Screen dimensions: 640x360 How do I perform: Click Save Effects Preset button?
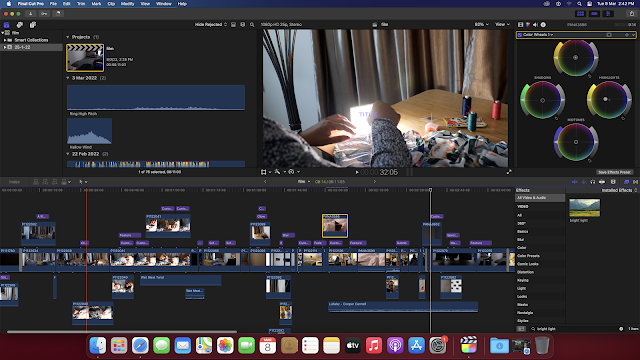(614, 172)
